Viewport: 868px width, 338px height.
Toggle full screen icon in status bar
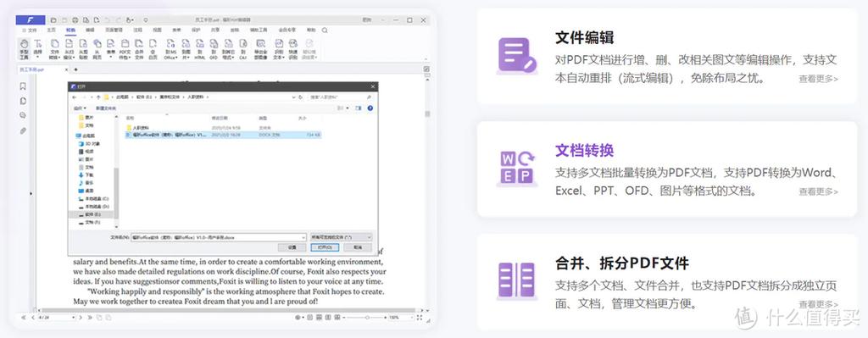tap(420, 318)
